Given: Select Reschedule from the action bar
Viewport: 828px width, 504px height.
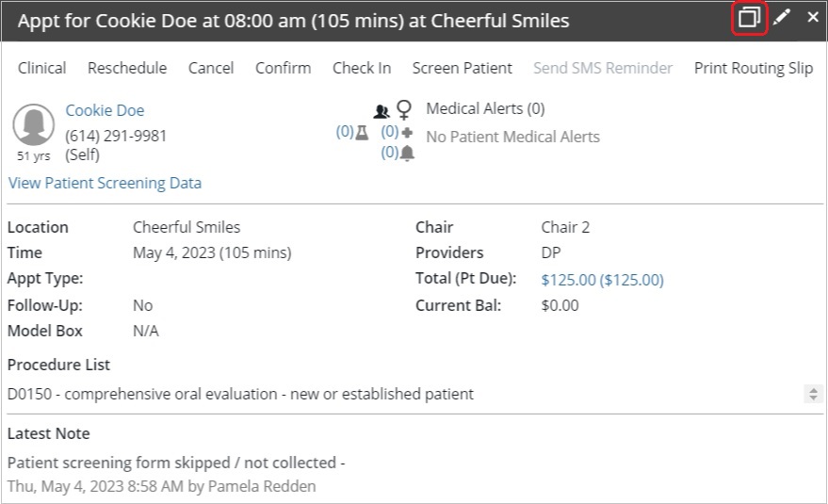Looking at the screenshot, I should (x=127, y=68).
